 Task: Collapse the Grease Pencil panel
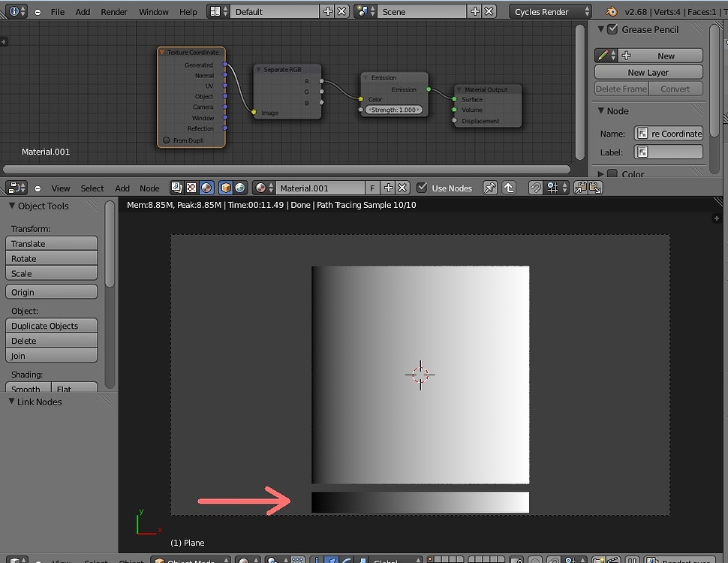coord(600,29)
